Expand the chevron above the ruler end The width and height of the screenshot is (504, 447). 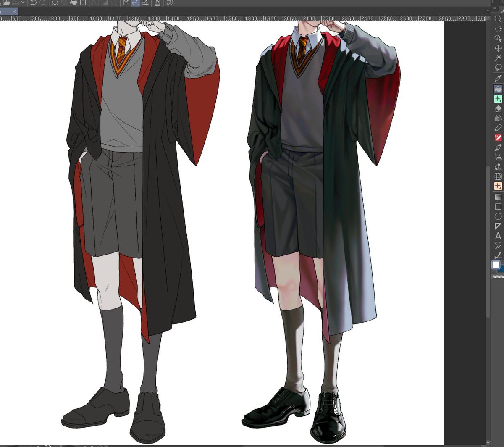(488, 11)
